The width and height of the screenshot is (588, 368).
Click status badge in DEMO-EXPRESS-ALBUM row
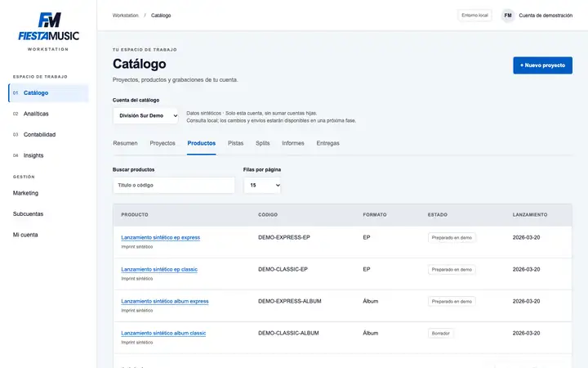(452, 302)
